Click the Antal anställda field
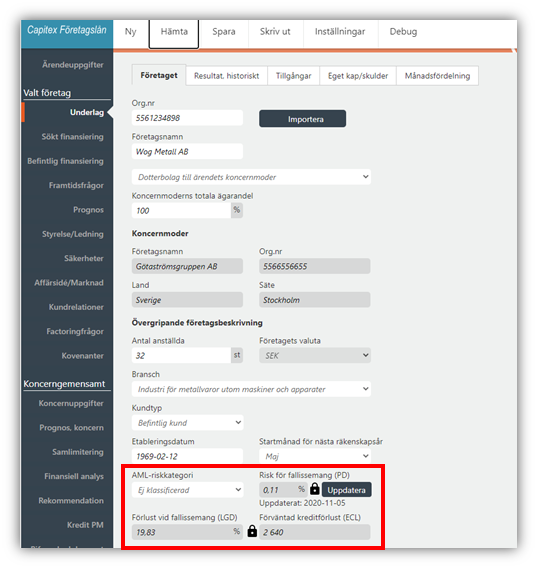This screenshot has width=537, height=568. click(x=181, y=355)
